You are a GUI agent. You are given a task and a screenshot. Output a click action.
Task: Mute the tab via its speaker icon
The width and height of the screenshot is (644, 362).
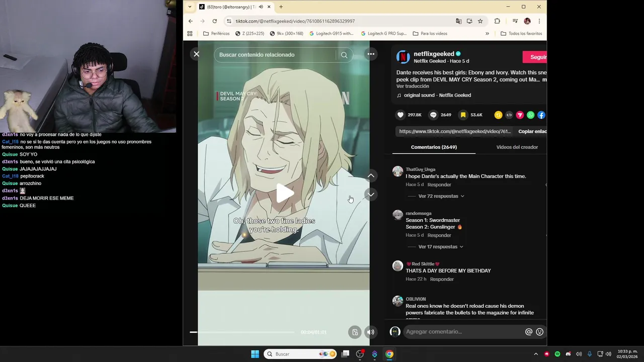tap(261, 7)
